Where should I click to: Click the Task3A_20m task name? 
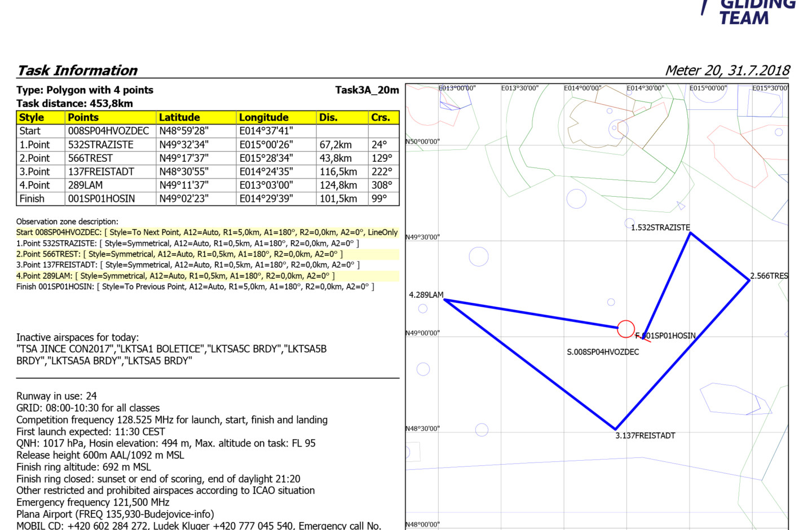pyautogui.click(x=367, y=90)
